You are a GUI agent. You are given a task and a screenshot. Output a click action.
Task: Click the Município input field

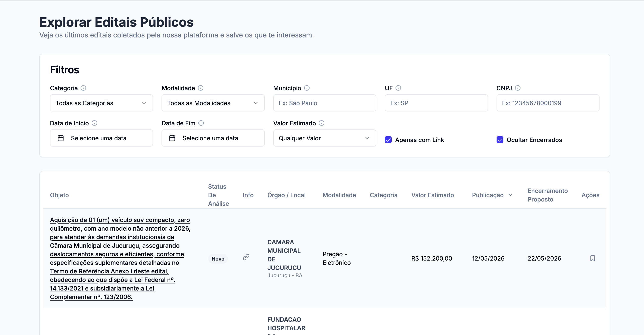click(325, 103)
